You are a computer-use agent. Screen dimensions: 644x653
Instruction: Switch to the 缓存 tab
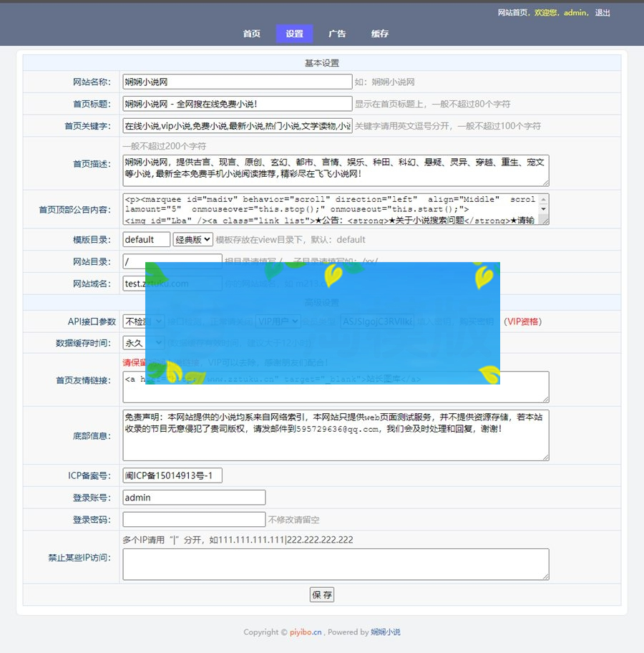tap(379, 33)
